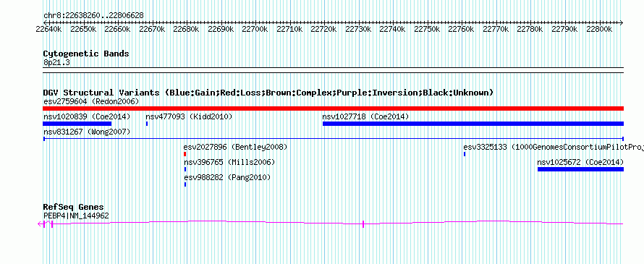Viewport: 644px width, 264px height.
Task: Click the 22700k ruler position
Action: (255, 30)
